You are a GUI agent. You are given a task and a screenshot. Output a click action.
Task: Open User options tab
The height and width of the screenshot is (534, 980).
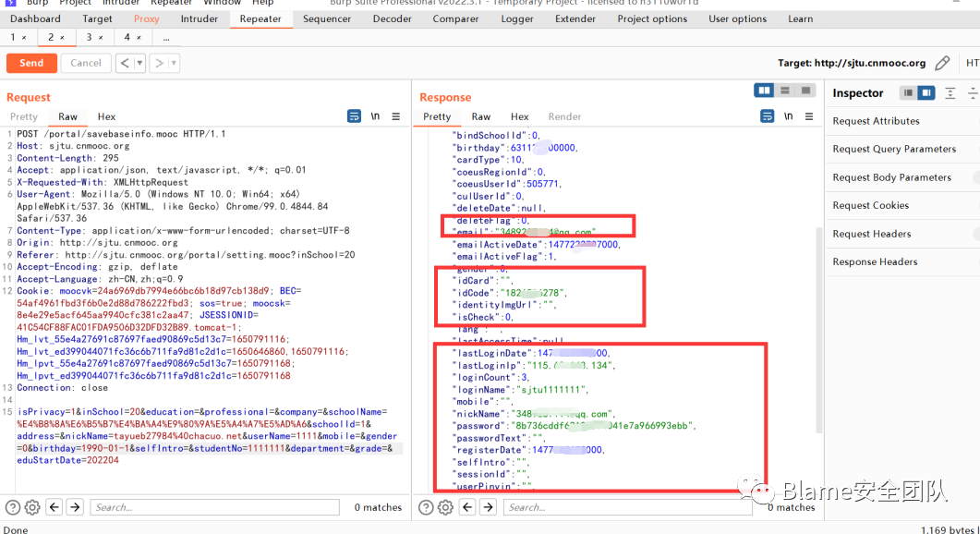pyautogui.click(x=737, y=18)
